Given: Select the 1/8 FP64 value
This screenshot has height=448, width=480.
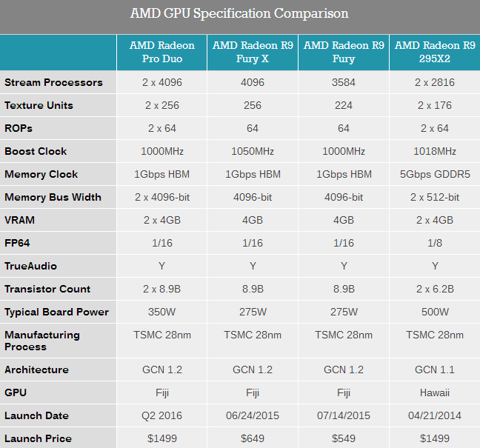Looking at the screenshot, I should tap(435, 243).
